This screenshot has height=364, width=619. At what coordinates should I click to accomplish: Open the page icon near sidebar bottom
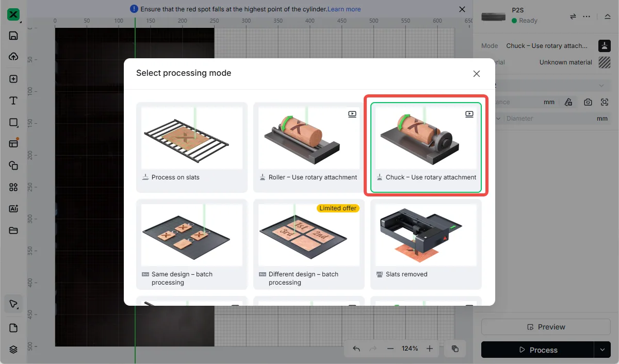[13, 328]
